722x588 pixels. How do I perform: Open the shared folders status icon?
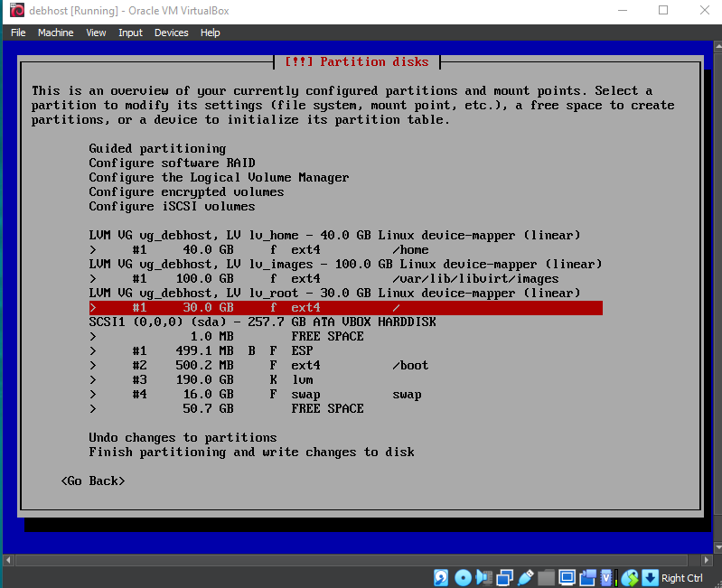(x=547, y=577)
